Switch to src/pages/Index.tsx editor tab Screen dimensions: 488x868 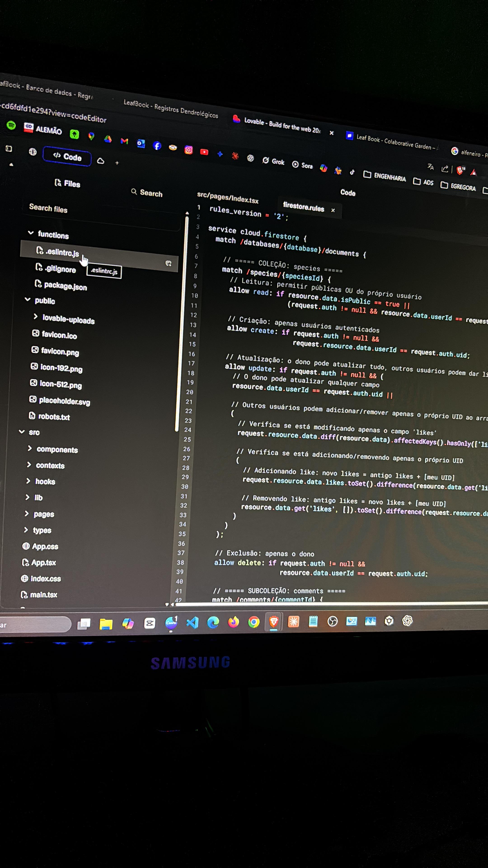[x=228, y=198]
